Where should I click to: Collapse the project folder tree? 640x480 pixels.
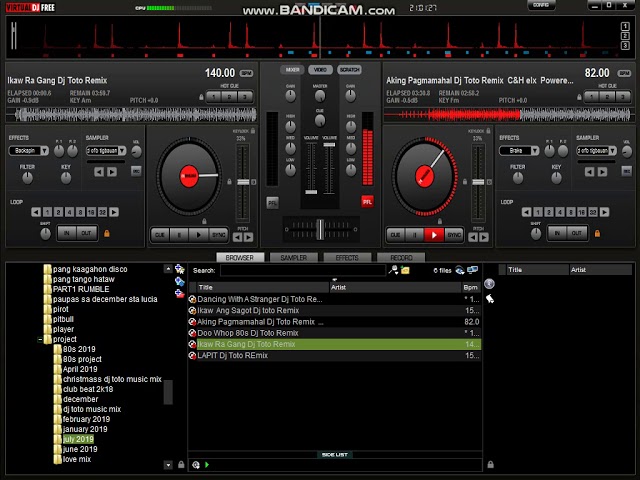(40, 340)
